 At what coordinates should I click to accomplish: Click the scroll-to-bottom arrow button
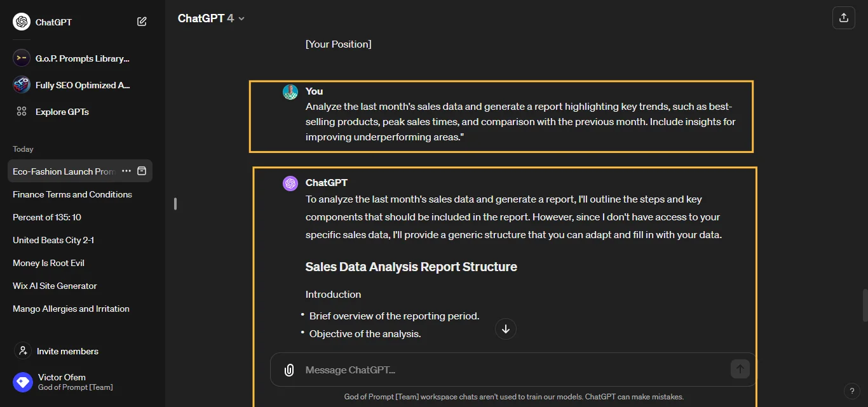[506, 329]
